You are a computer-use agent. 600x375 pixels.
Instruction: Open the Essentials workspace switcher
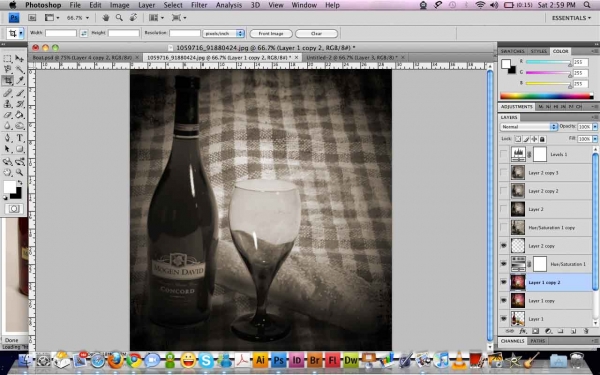tap(571, 18)
